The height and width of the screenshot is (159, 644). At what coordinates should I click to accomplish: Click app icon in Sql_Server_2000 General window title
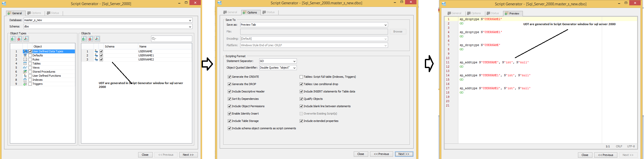coord(4,4)
